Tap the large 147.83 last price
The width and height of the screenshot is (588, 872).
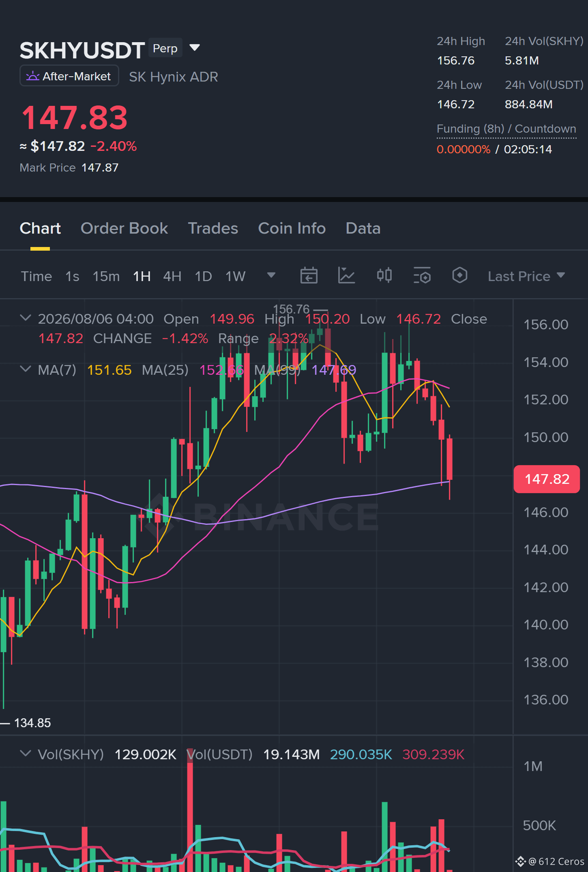point(75,117)
